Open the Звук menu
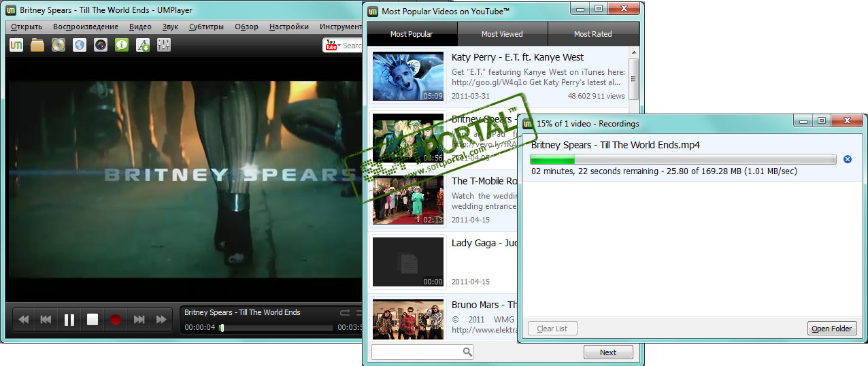This screenshot has width=868, height=366. click(170, 27)
